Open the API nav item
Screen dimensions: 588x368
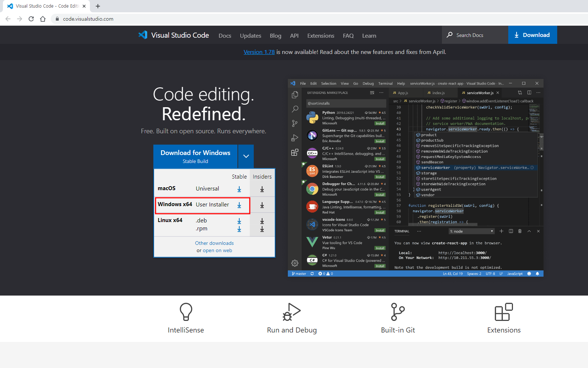(294, 35)
